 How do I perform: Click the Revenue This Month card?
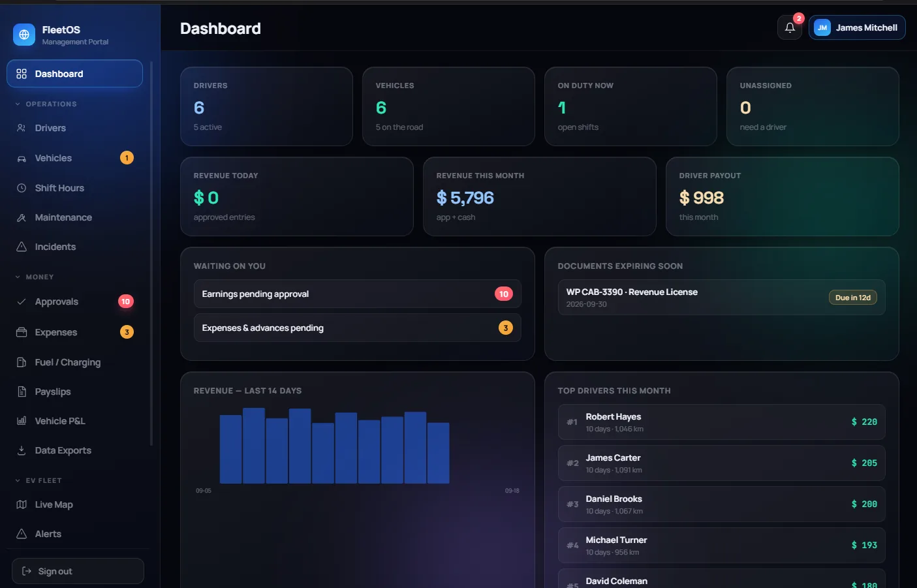[x=539, y=196]
